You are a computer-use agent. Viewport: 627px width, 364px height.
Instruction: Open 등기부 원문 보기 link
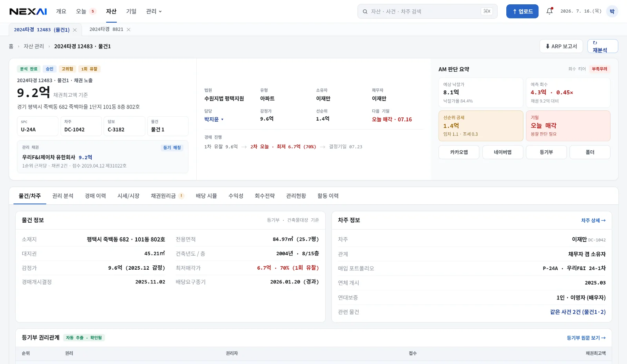click(586, 338)
